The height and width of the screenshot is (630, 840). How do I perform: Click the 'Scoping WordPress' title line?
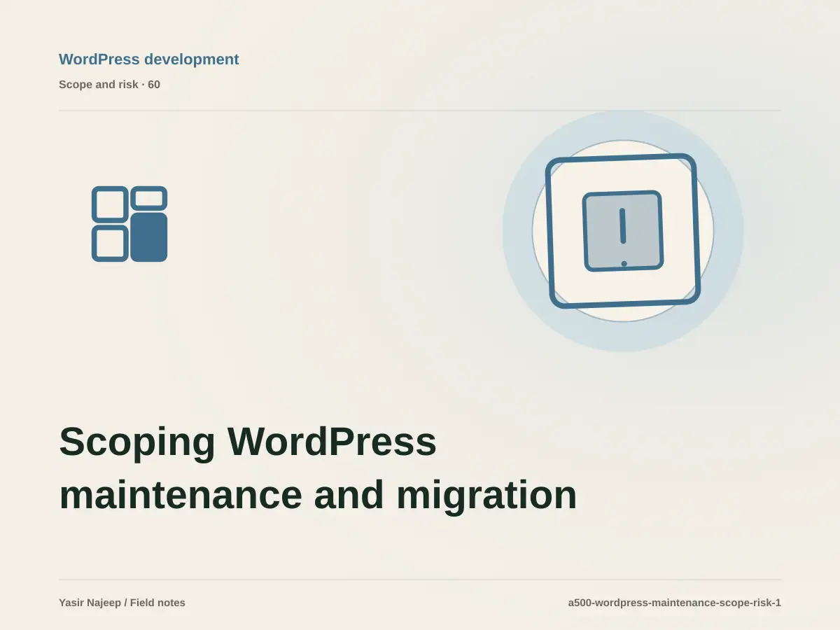click(248, 442)
